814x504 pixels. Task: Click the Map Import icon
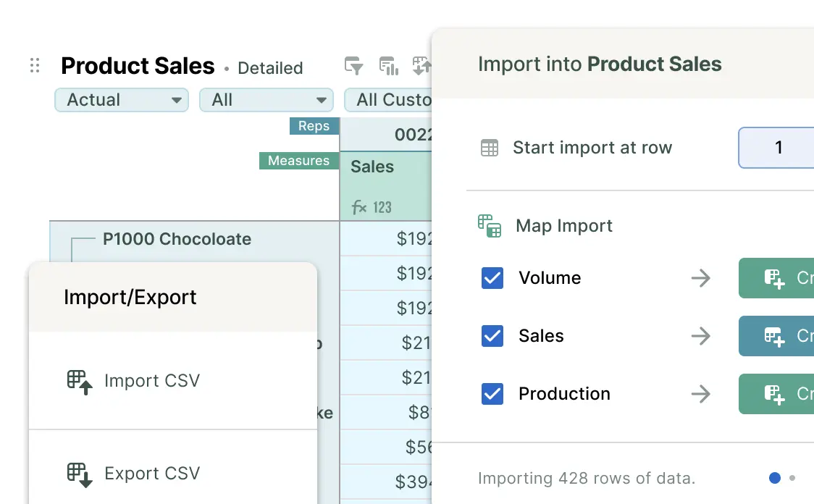click(490, 226)
